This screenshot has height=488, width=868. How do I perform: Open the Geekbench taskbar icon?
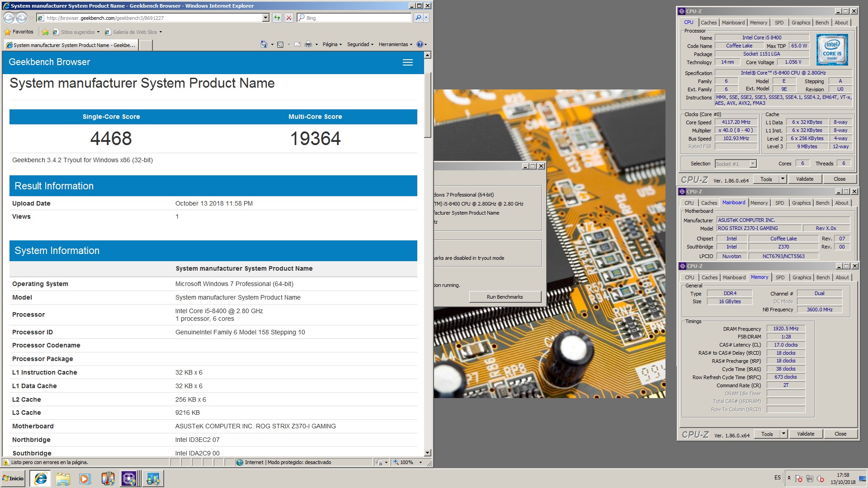click(153, 479)
